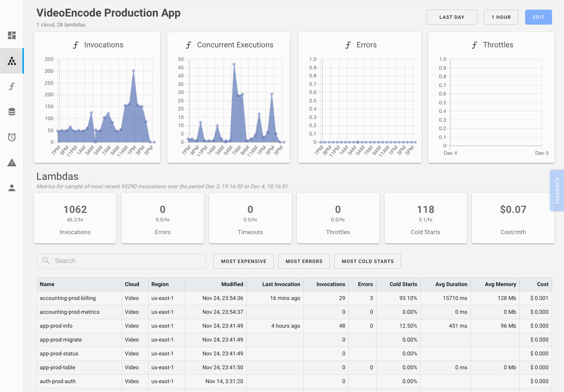Viewport: 564px width, 392px height.
Task: Sort table by Avg Memory column
Action: click(495, 284)
